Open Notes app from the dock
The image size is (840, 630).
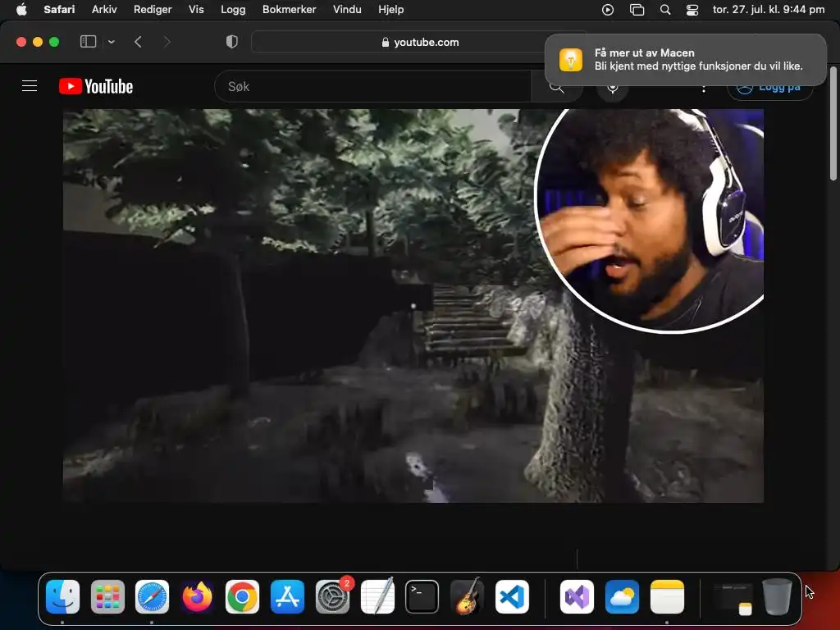tap(667, 597)
